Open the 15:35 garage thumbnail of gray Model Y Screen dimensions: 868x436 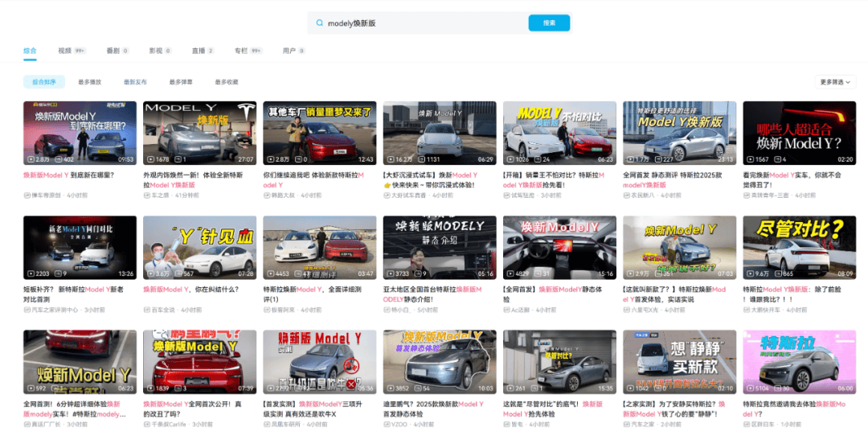[x=559, y=362]
